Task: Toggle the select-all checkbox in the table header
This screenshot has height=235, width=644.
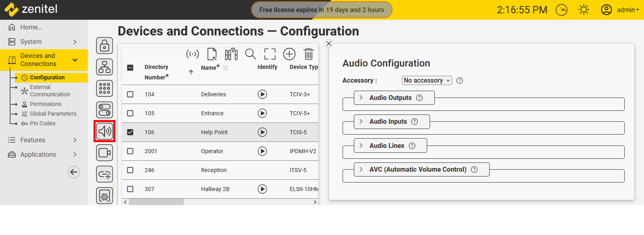Action: [130, 67]
